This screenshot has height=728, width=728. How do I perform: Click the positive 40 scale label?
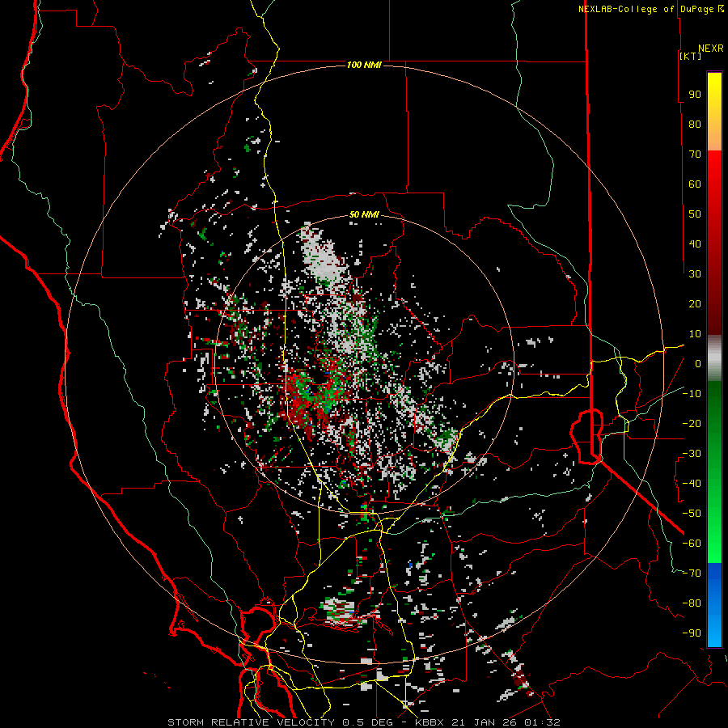pos(695,243)
